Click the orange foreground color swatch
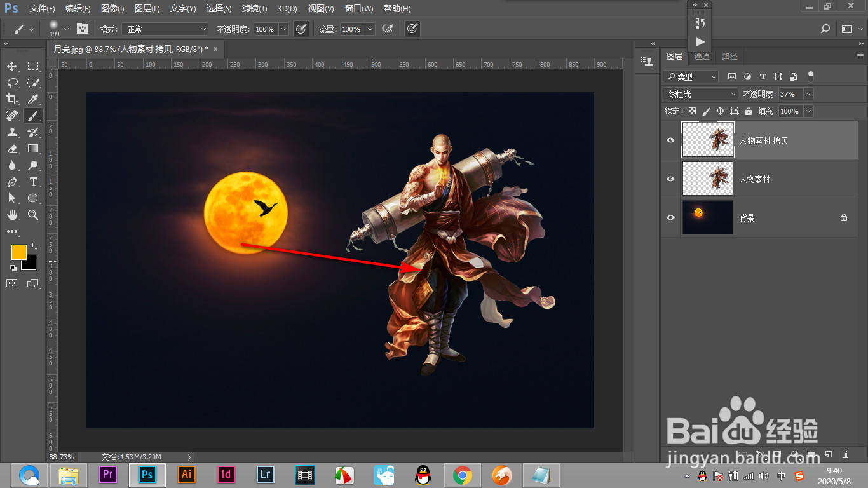868x488 pixels. click(x=19, y=252)
